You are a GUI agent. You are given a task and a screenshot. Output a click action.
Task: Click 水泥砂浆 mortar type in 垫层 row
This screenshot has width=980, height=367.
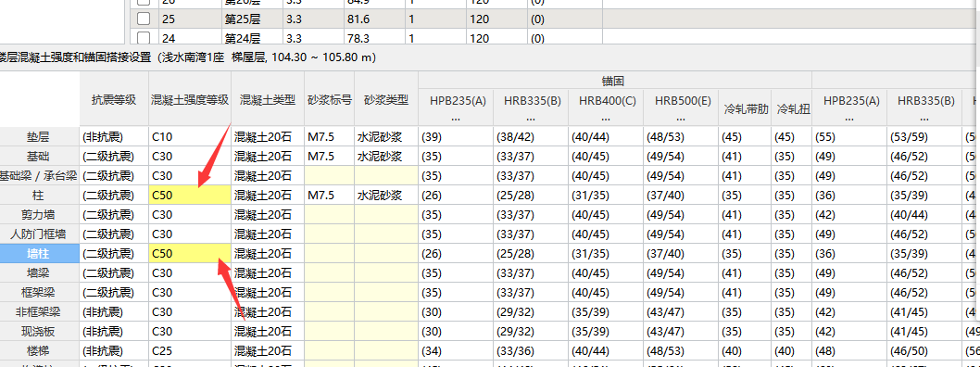click(x=385, y=137)
